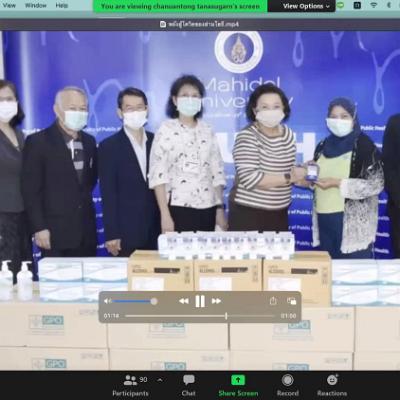Pause the video with the pause button
400x400 pixels.
200,301
